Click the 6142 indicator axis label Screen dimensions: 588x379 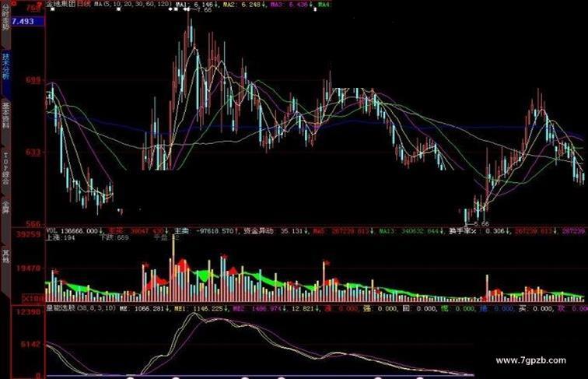pos(30,344)
